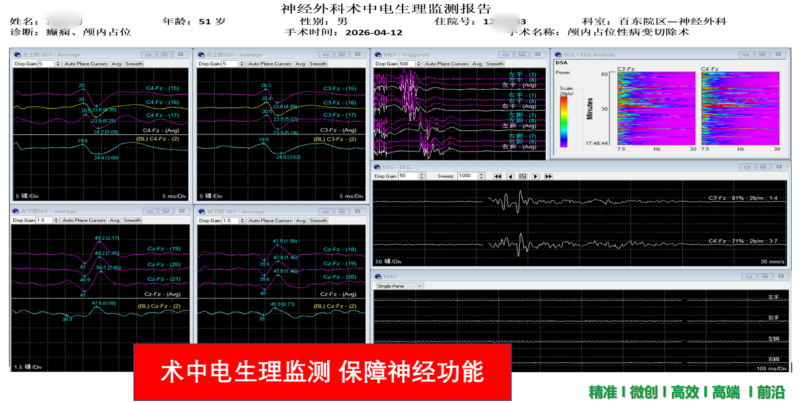Click the app icon of the 右上肢SEP window
This screenshot has width=800, height=403.
click(202, 55)
